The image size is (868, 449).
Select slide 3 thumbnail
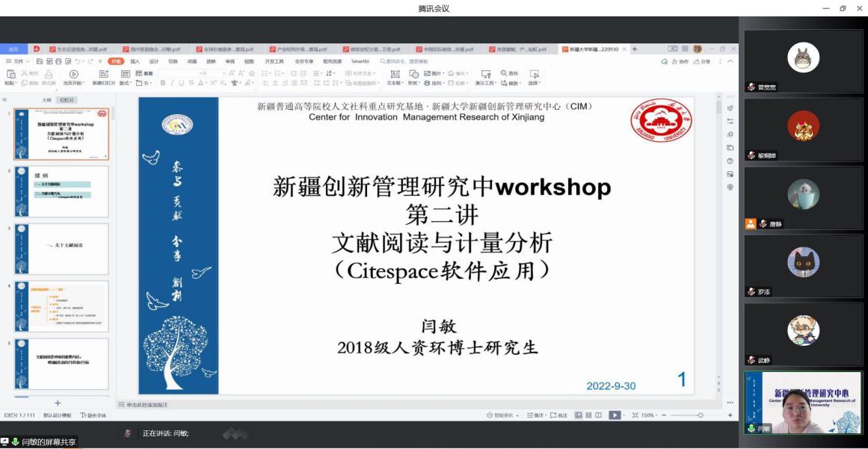coord(61,250)
